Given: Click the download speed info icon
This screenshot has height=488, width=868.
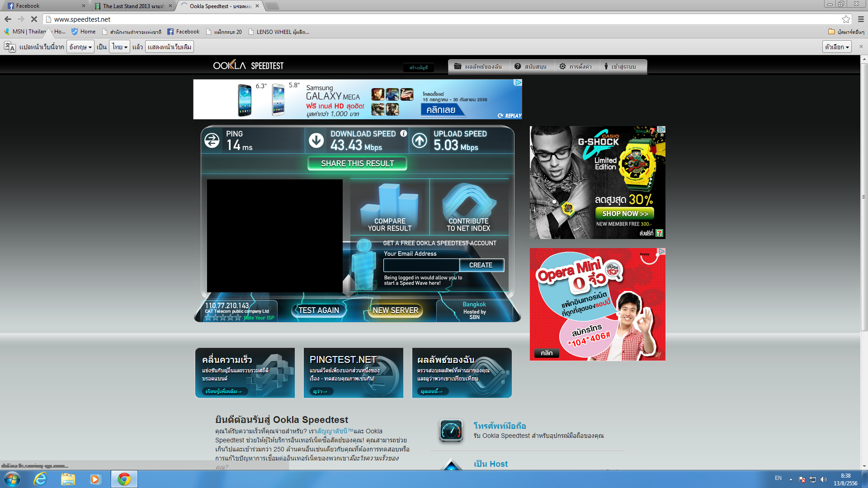Looking at the screenshot, I should (x=403, y=134).
